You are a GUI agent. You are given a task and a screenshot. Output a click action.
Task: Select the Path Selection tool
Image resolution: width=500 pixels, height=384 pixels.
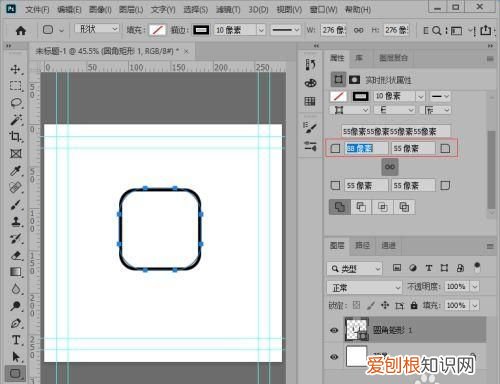click(15, 357)
